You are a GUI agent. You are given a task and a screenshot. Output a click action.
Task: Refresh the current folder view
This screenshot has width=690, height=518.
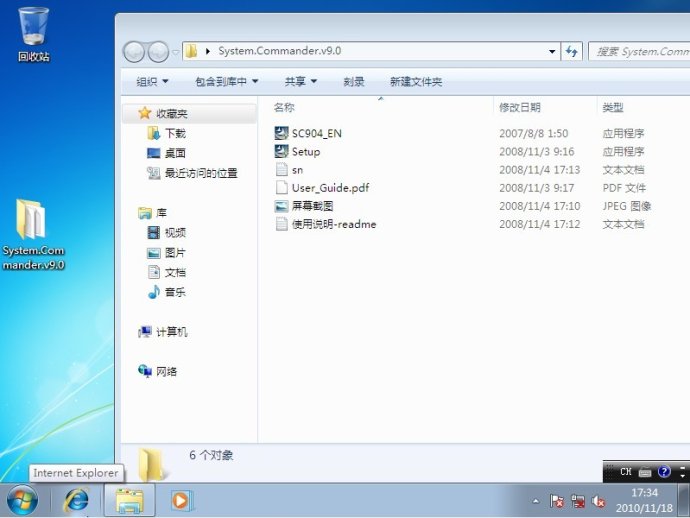tap(572, 51)
